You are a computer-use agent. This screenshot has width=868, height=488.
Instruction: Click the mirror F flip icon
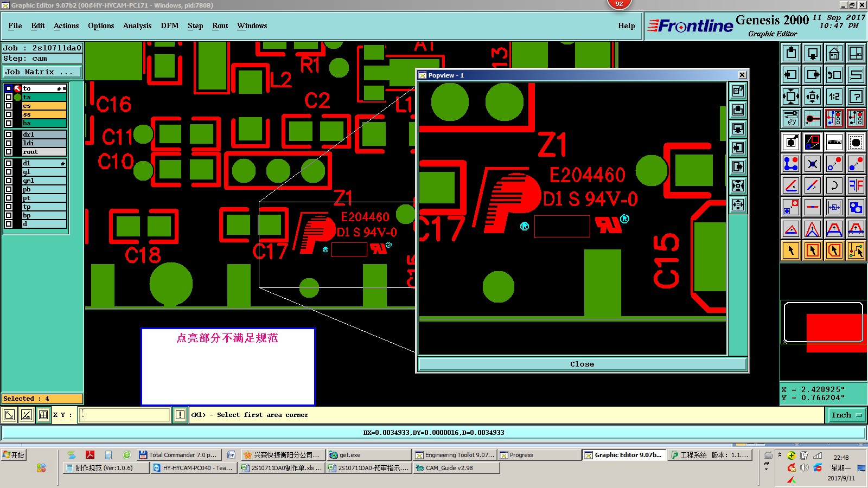coord(856,185)
